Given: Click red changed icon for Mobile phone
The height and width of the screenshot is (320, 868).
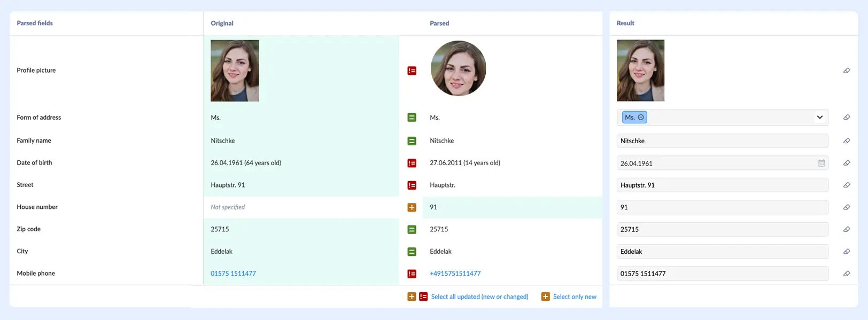Looking at the screenshot, I should tap(412, 274).
